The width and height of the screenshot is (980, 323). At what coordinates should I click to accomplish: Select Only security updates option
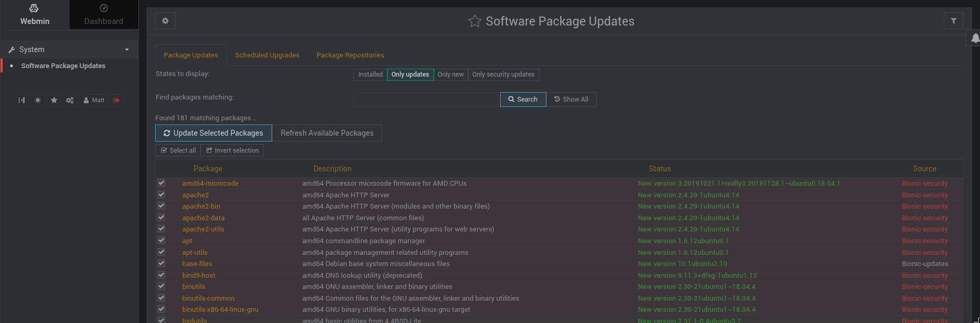pos(503,74)
